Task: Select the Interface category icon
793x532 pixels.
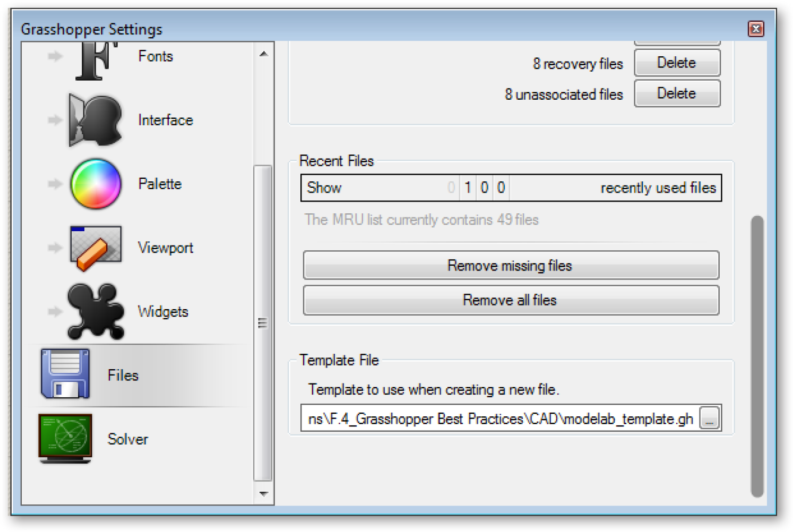Action: [96, 120]
